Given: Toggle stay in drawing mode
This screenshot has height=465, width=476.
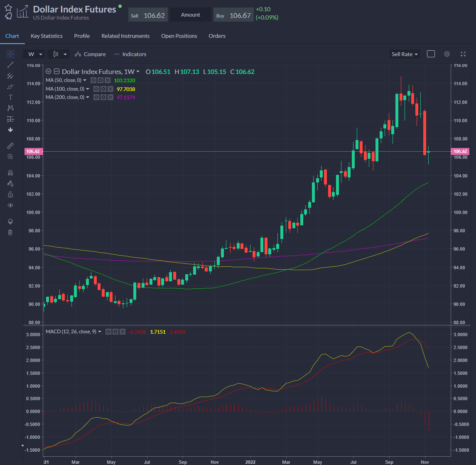Looking at the screenshot, I should tap(10, 184).
